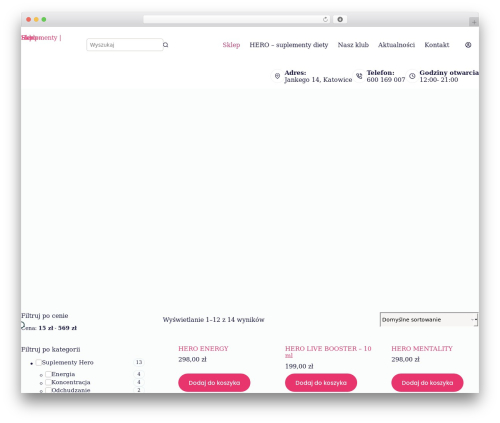
Task: Click the Filtruj po kategorii heading
Action: pyautogui.click(x=51, y=350)
